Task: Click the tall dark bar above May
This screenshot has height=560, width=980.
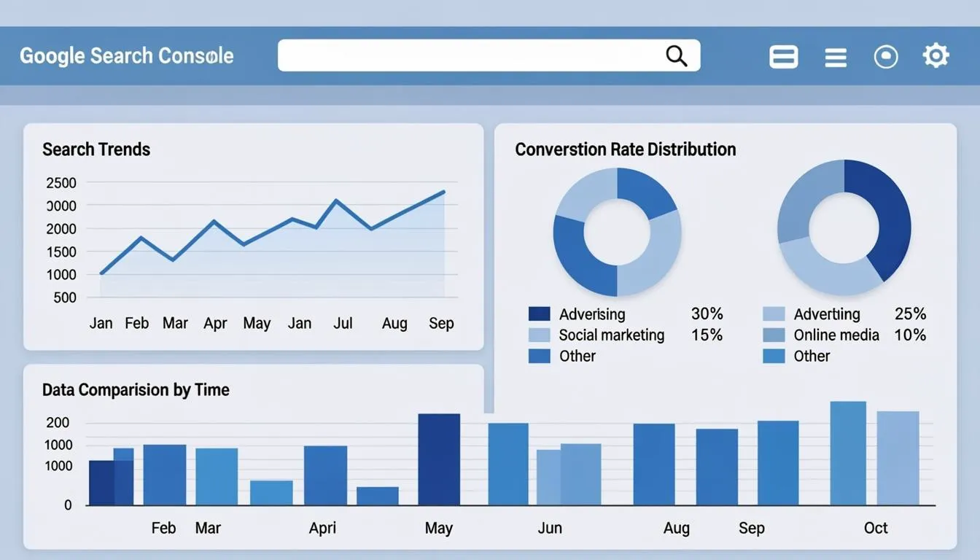Action: [x=439, y=459]
